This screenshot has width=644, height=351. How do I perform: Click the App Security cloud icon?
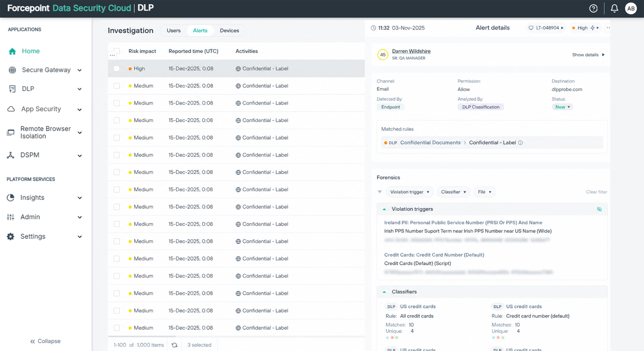point(11,109)
